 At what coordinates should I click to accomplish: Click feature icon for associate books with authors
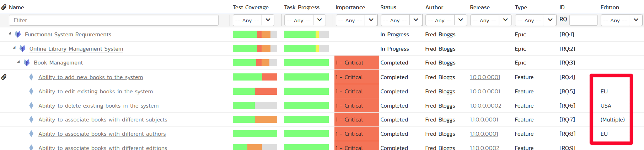coord(31,134)
